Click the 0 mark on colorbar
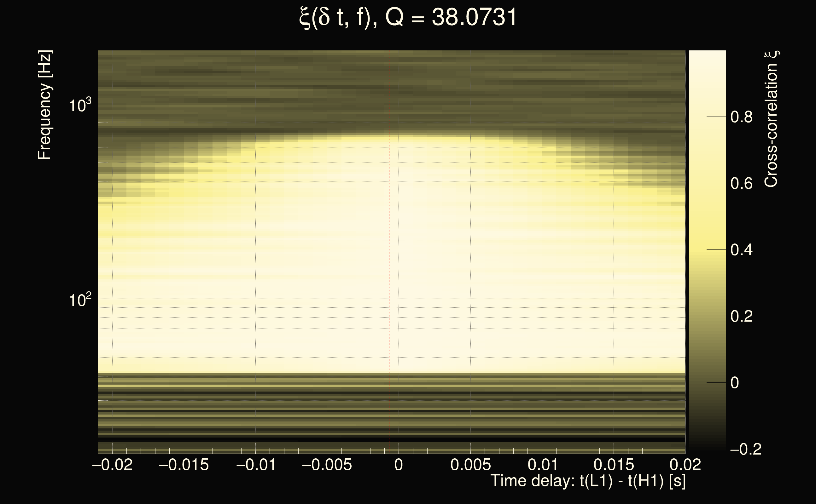 click(735, 383)
